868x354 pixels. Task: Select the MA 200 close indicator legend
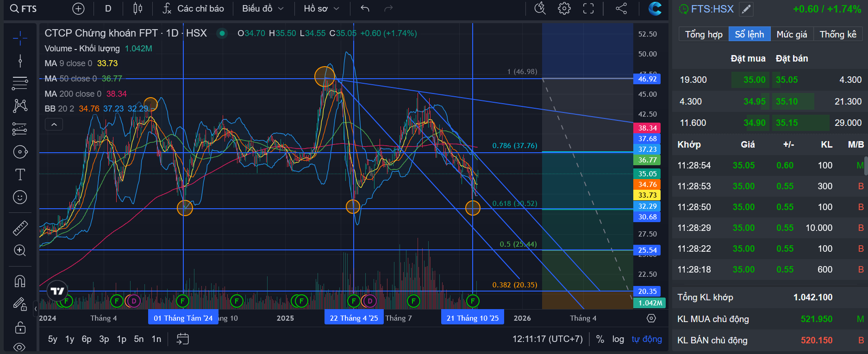click(86, 94)
